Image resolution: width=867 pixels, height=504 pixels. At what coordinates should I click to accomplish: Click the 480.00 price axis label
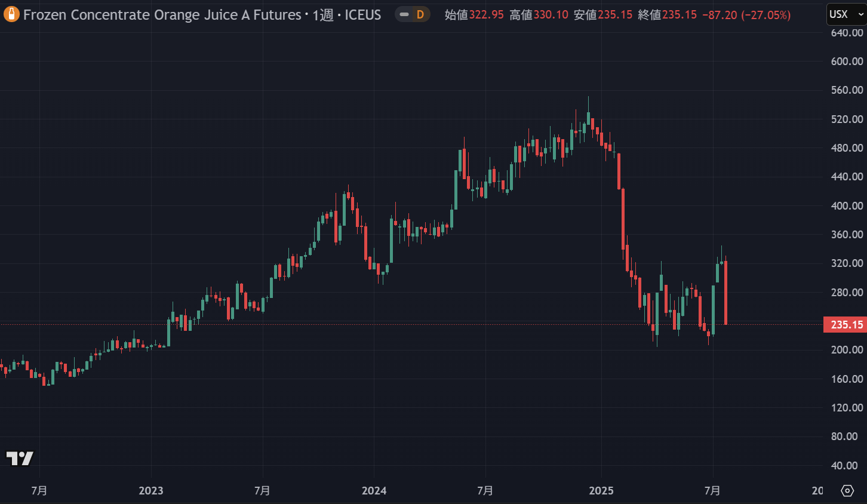click(x=847, y=148)
